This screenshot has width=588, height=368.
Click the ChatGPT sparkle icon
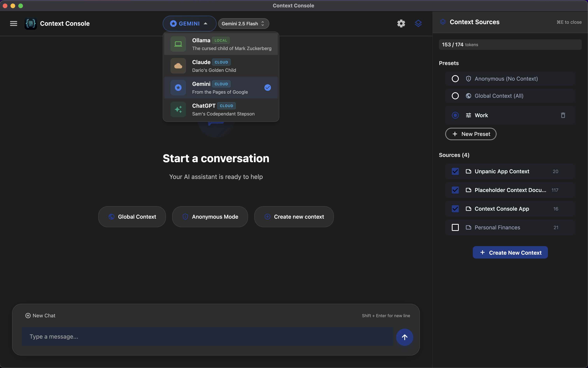(x=178, y=109)
